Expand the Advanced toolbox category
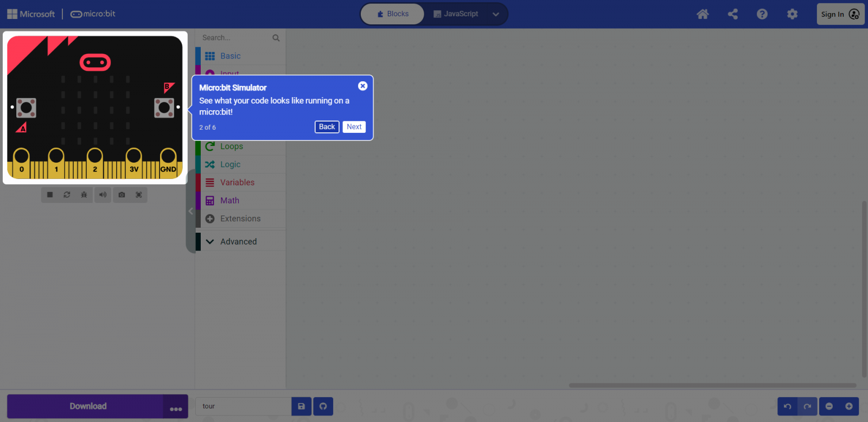This screenshot has height=422, width=868. click(238, 241)
